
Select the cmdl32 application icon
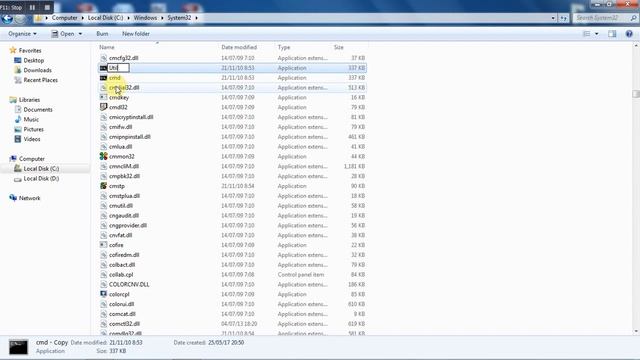tap(103, 107)
